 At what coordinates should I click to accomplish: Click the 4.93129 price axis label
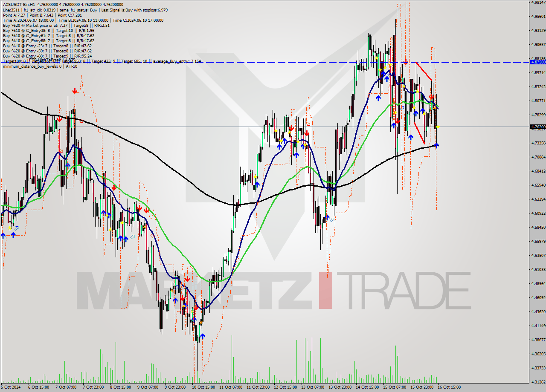coord(538,30)
